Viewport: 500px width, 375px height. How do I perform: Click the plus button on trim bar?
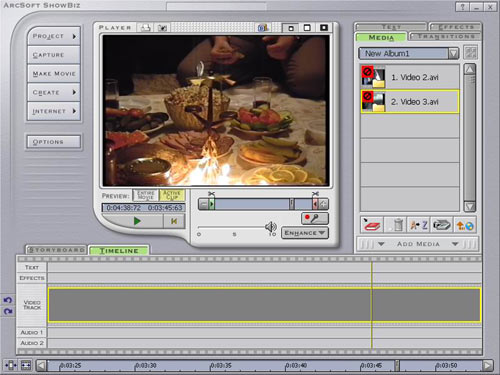pos(323,204)
